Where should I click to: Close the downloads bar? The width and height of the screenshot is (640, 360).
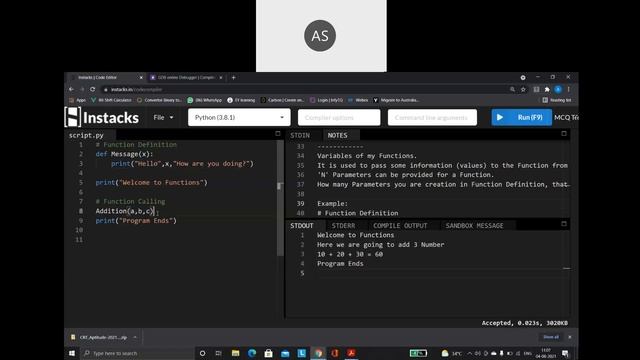coord(570,337)
